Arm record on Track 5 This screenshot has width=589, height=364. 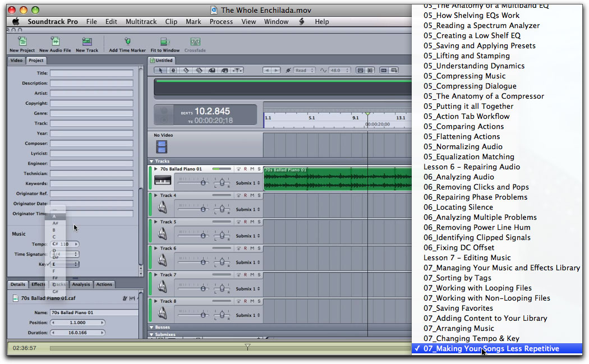coord(245,222)
